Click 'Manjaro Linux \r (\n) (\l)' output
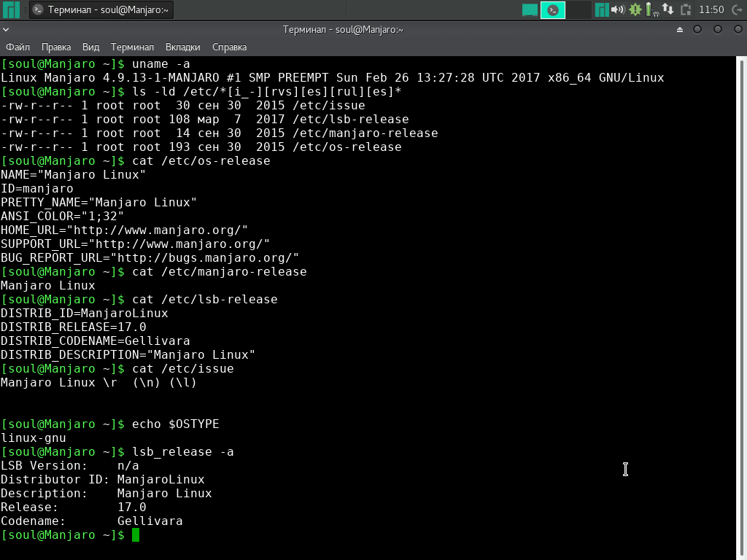 click(98, 382)
